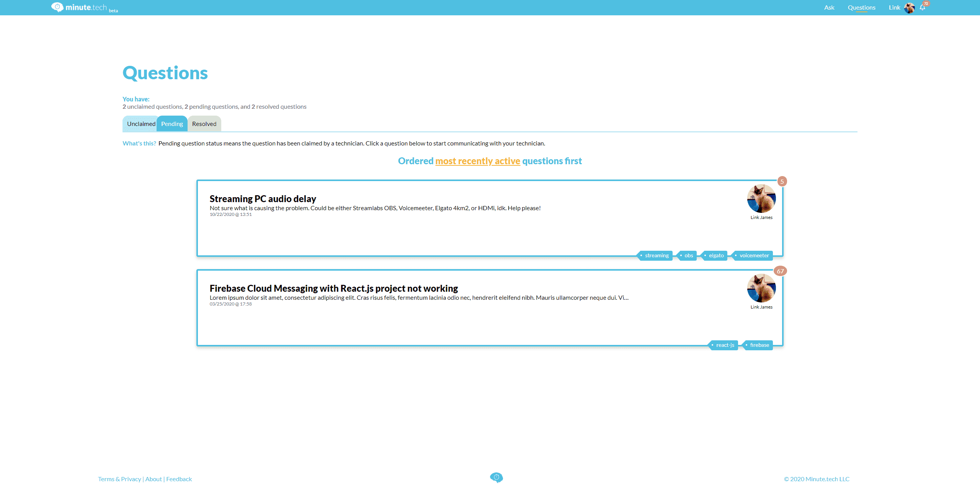The width and height of the screenshot is (980, 490).
Task: Toggle to Pending questions filter
Action: 173,123
